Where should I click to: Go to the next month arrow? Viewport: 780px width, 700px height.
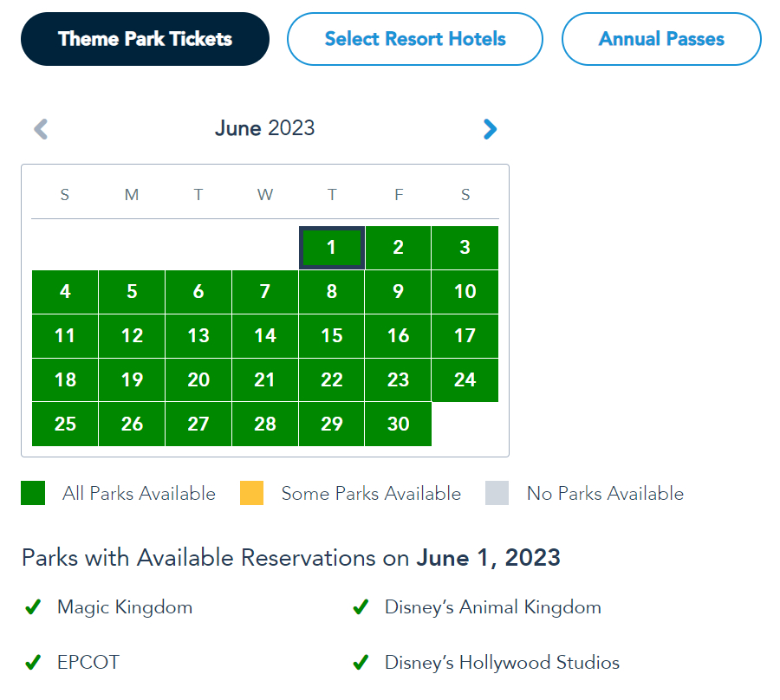coord(490,129)
